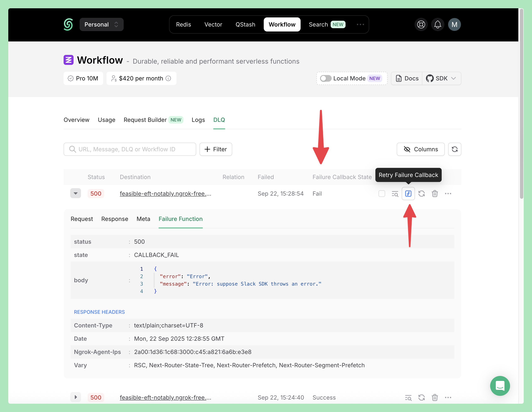Open the Columns visibility menu
532x412 pixels.
420,149
